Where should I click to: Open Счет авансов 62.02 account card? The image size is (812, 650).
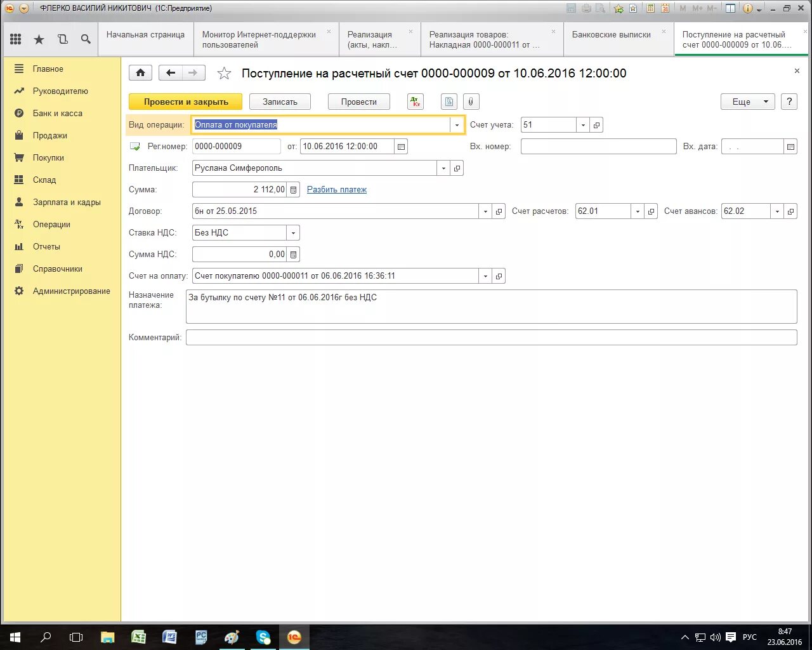coord(790,211)
